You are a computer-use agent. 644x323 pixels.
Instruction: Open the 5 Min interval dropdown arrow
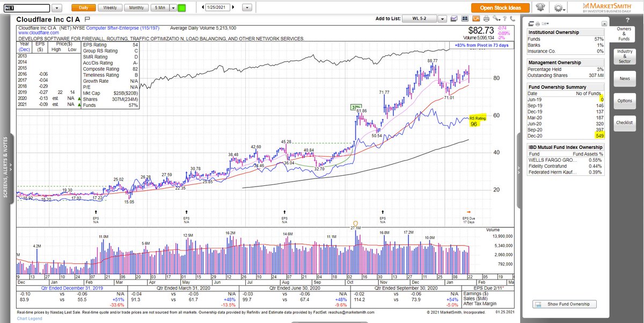(x=172, y=8)
